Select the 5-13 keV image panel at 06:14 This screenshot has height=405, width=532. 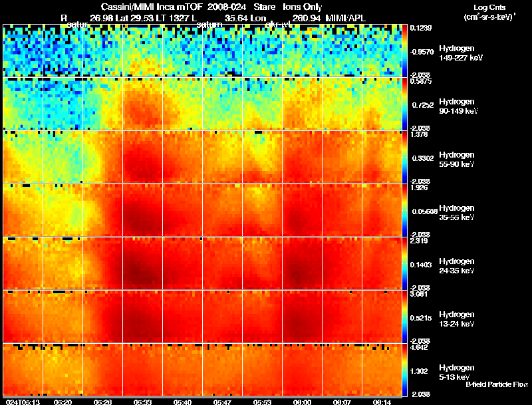(382, 370)
